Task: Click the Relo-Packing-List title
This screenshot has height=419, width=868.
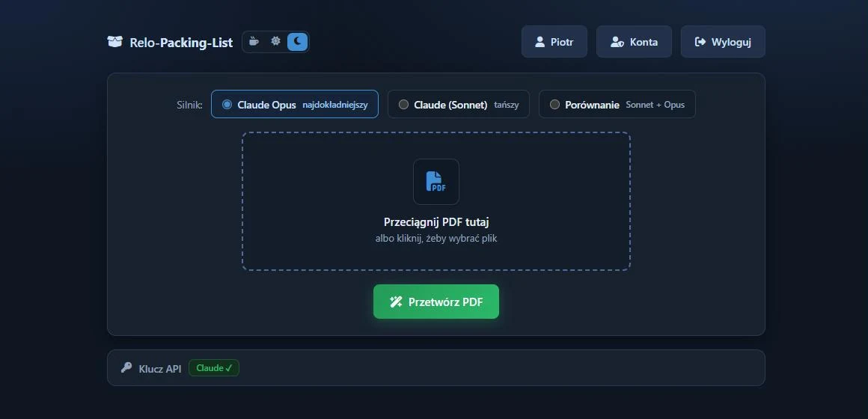Action: (181, 43)
